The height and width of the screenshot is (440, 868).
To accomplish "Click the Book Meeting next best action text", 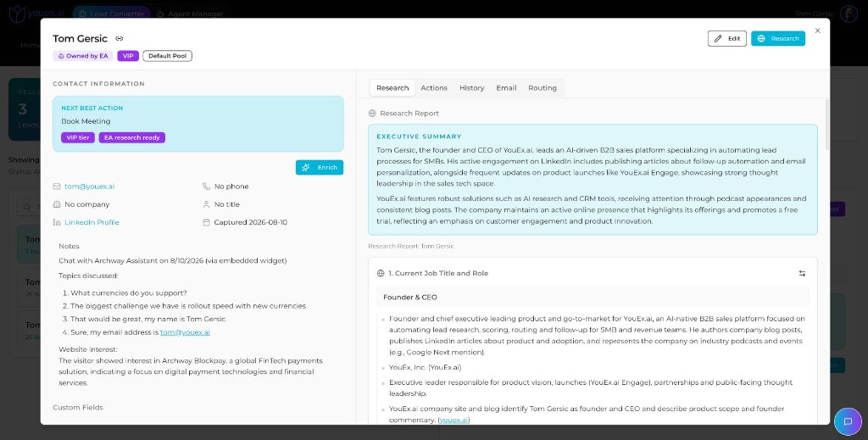I will coord(86,121).
